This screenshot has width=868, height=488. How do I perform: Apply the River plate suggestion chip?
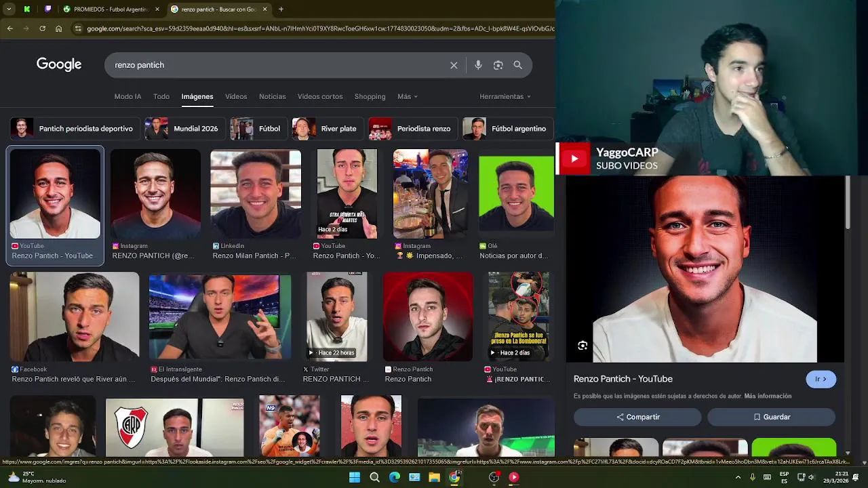tap(327, 129)
